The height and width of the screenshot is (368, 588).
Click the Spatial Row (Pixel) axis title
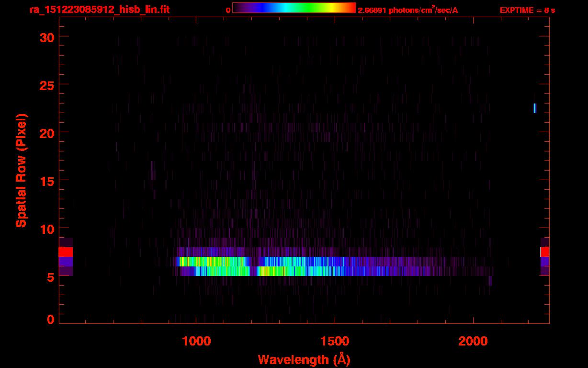pos(21,170)
